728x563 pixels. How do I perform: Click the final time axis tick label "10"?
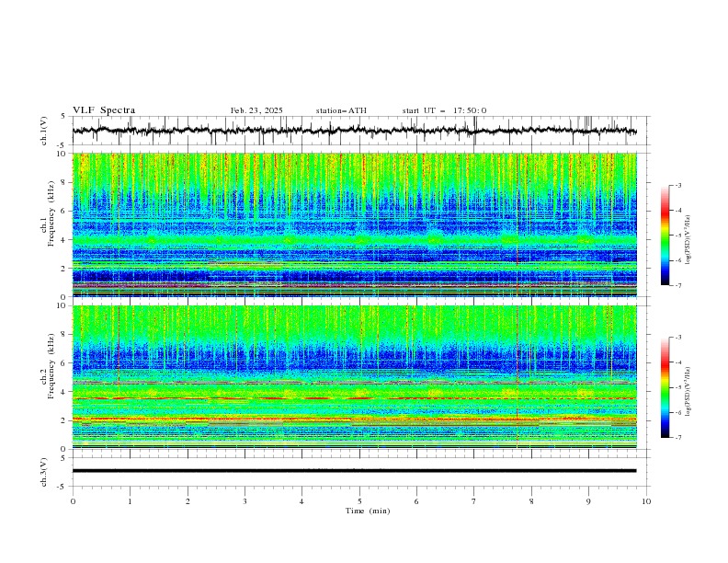point(646,501)
